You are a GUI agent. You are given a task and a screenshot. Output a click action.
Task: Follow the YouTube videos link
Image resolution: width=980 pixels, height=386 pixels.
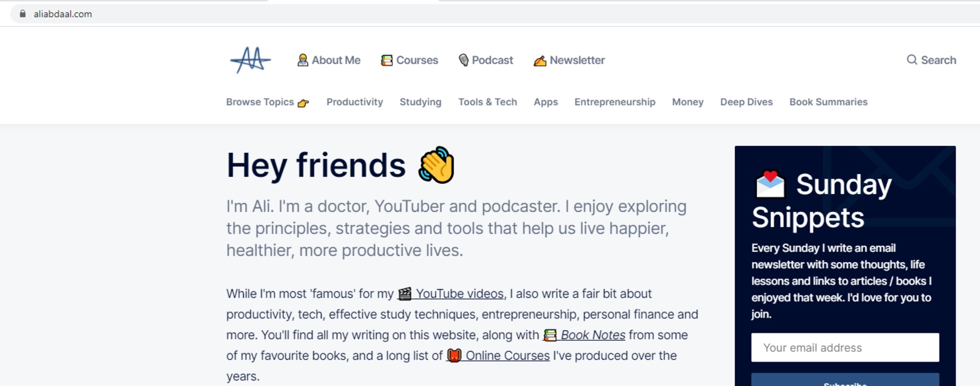coord(450,294)
